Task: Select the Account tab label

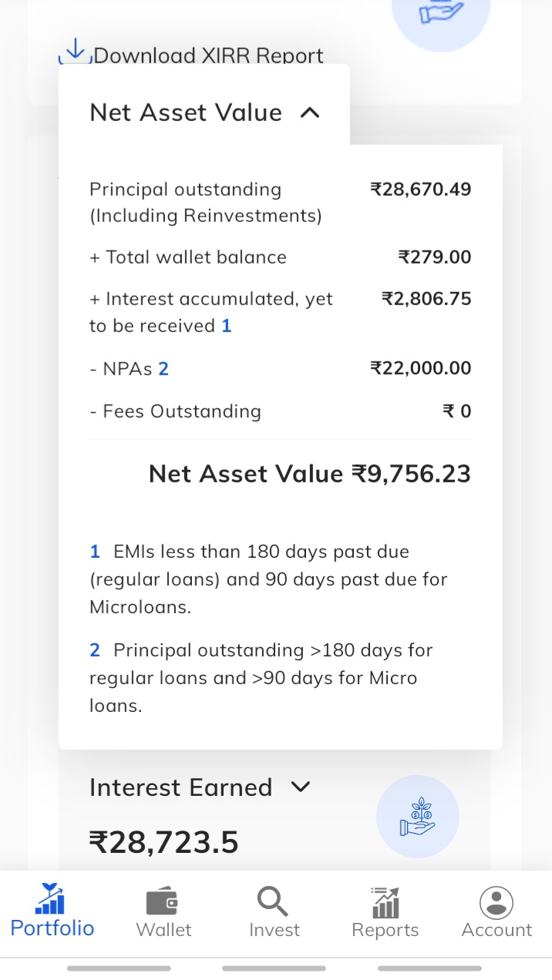Action: pyautogui.click(x=496, y=930)
